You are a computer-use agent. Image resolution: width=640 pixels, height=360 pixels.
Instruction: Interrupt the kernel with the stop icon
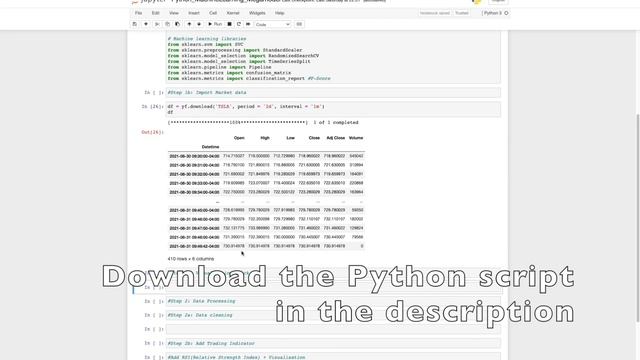[229, 24]
